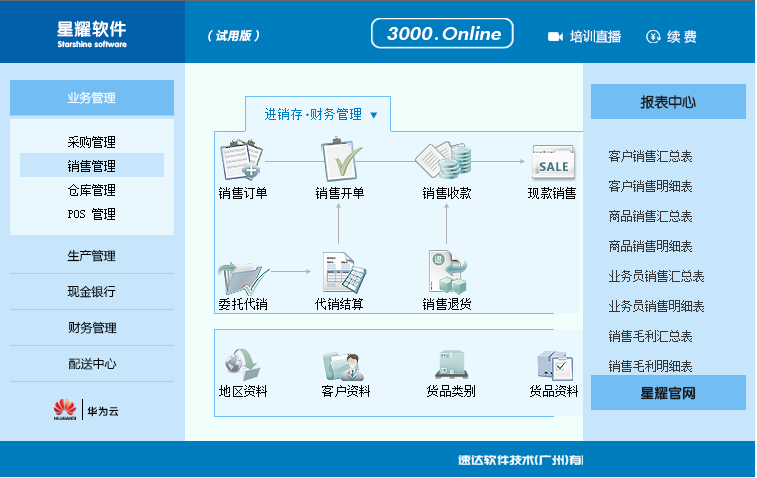Click the (试用版) trial version text
Image resolution: width=757 pixels, height=478 pixels.
(234, 36)
